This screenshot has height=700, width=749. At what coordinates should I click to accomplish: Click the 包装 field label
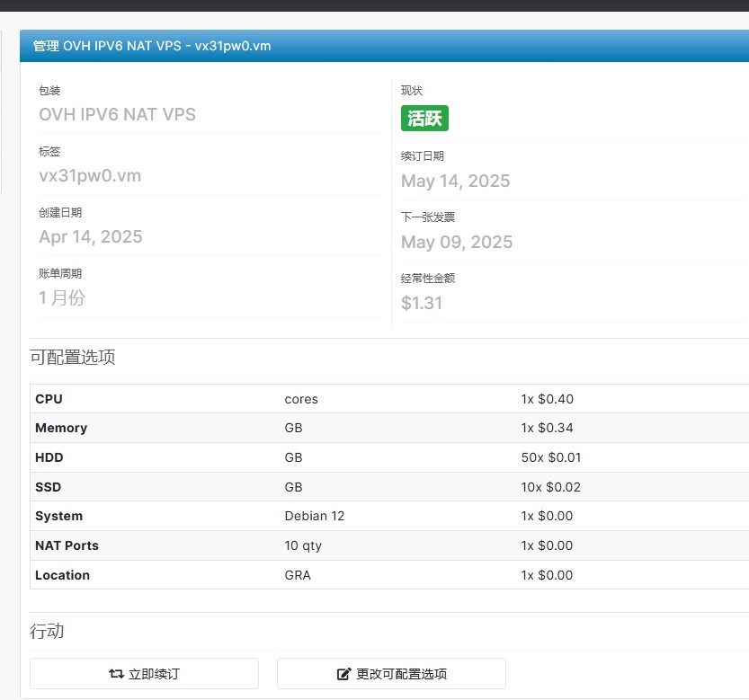pyautogui.click(x=49, y=90)
